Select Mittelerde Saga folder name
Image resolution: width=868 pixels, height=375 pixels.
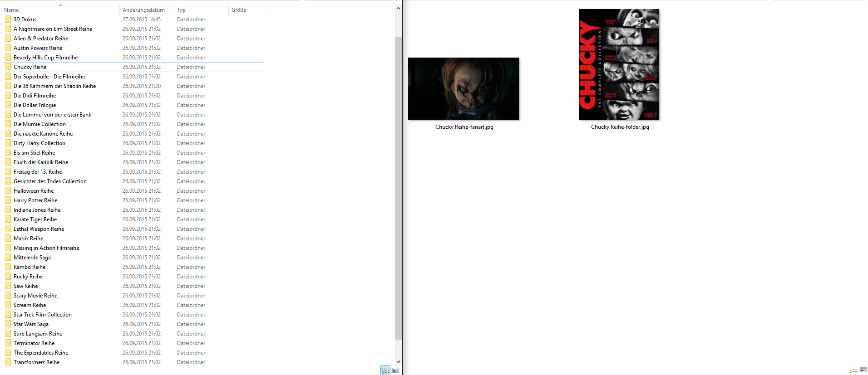[32, 258]
